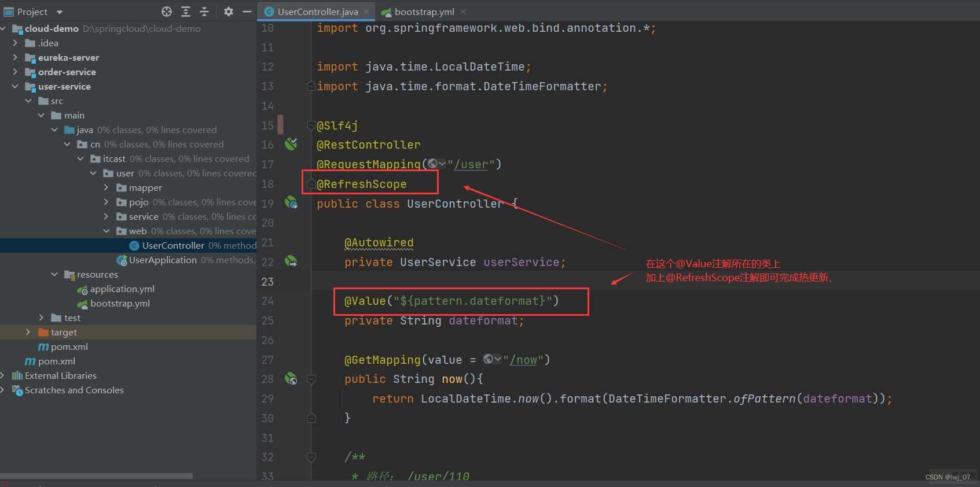Close the bootstrap.yml tab

463,12
